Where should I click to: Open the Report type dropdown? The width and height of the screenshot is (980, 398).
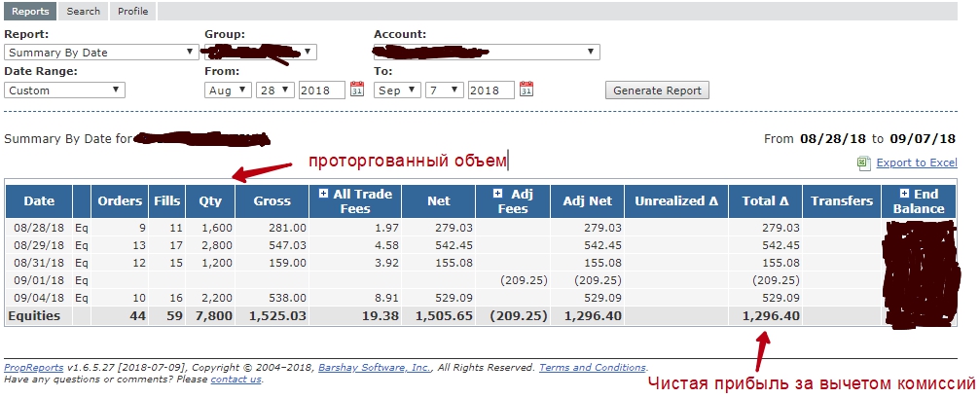click(x=101, y=53)
